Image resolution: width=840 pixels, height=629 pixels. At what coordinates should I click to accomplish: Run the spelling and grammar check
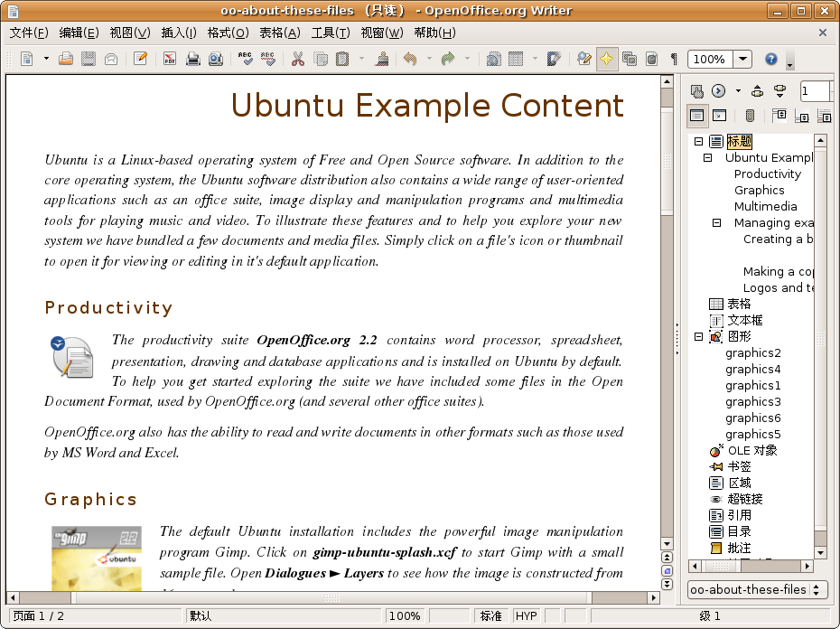pos(246,59)
